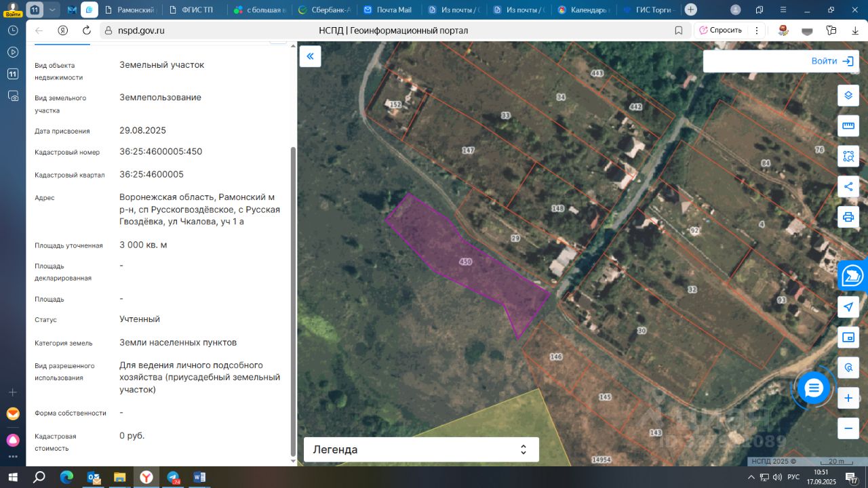Click the target locate tool icon

(848, 368)
